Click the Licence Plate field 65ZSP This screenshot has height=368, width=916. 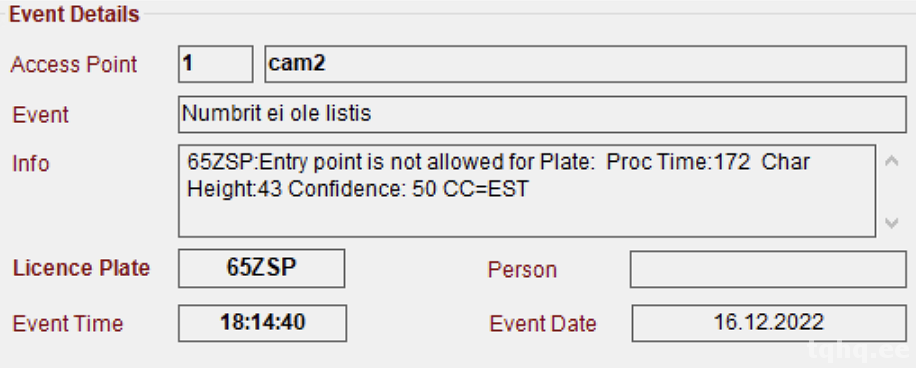click(x=262, y=268)
